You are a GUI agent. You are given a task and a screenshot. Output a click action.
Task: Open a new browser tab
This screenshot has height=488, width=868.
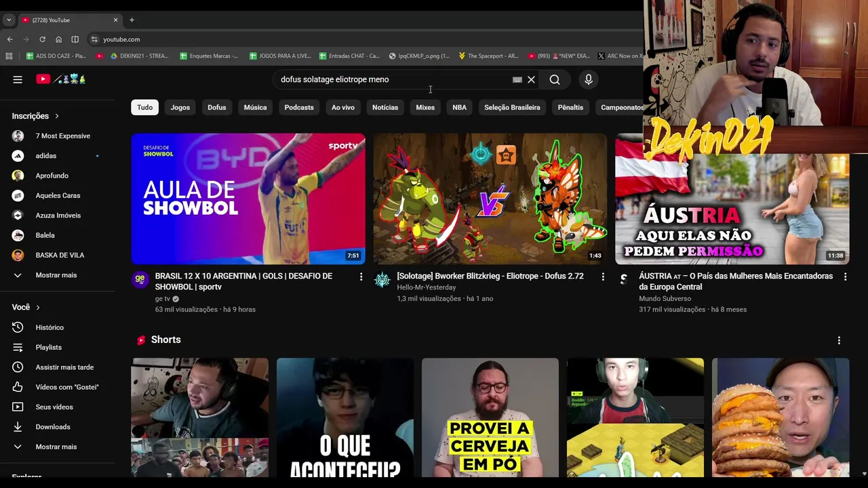pos(132,20)
